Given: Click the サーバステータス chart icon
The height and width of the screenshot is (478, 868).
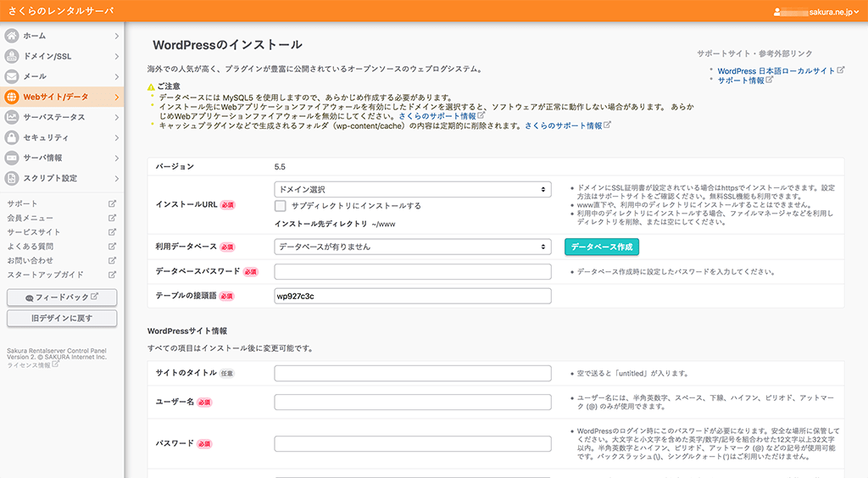Looking at the screenshot, I should click(x=12, y=117).
